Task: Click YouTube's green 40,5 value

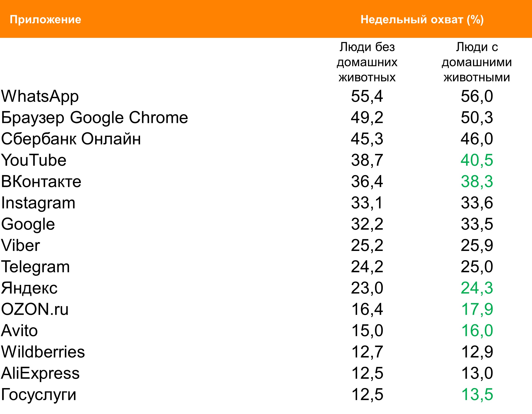Action: pyautogui.click(x=477, y=160)
